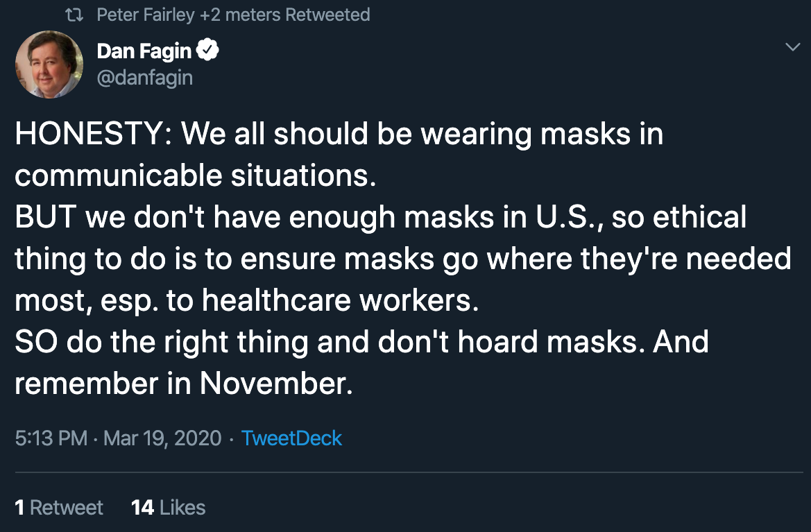Viewport: 811px width, 532px height.
Task: Click the 'most, esp. to healthcare workers' line
Action: 246,300
